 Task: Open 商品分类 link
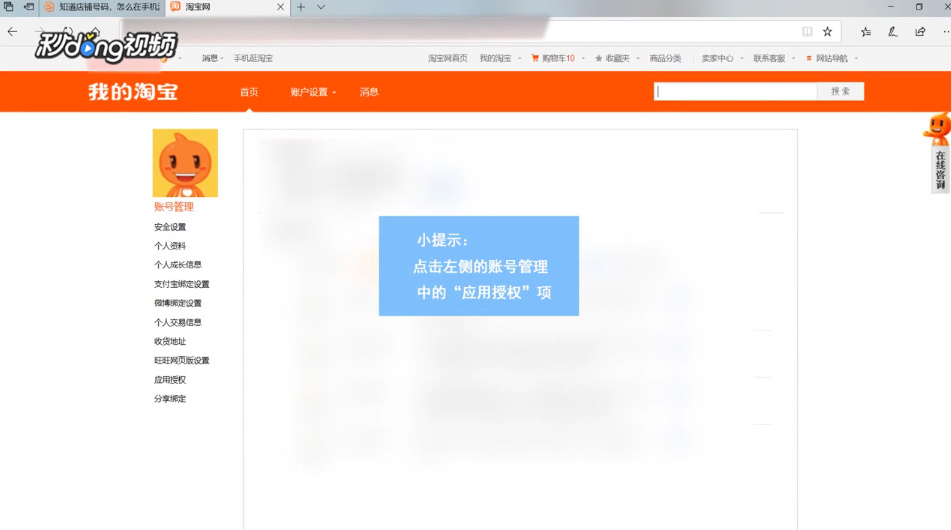click(665, 58)
